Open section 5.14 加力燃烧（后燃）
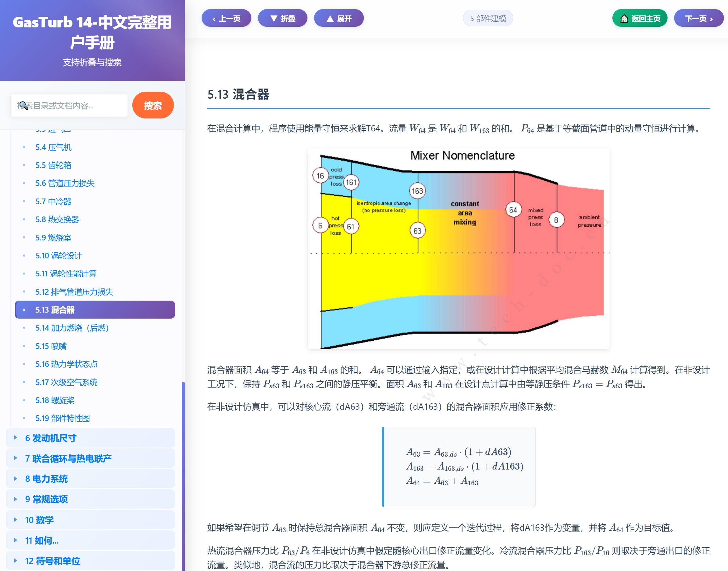 [x=72, y=328]
